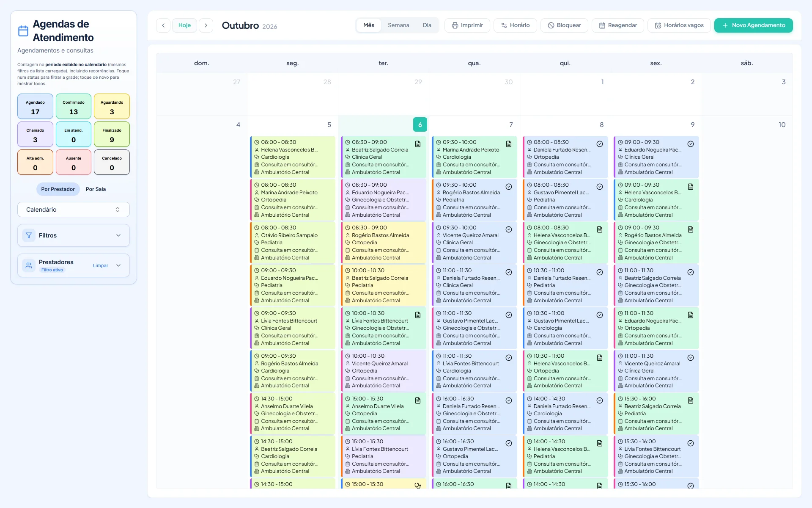Image resolution: width=812 pixels, height=508 pixels.
Task: Clear provider filter with Limpar link
Action: click(101, 265)
